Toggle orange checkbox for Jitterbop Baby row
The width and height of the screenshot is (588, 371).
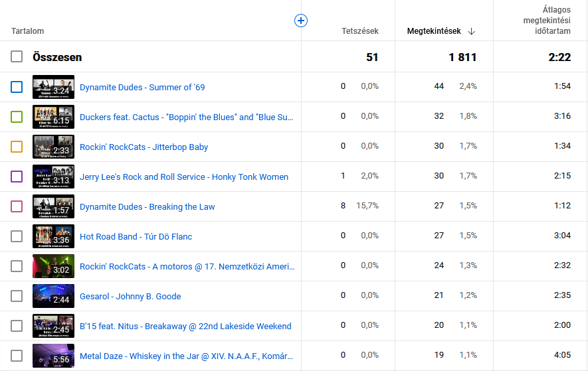pos(17,147)
